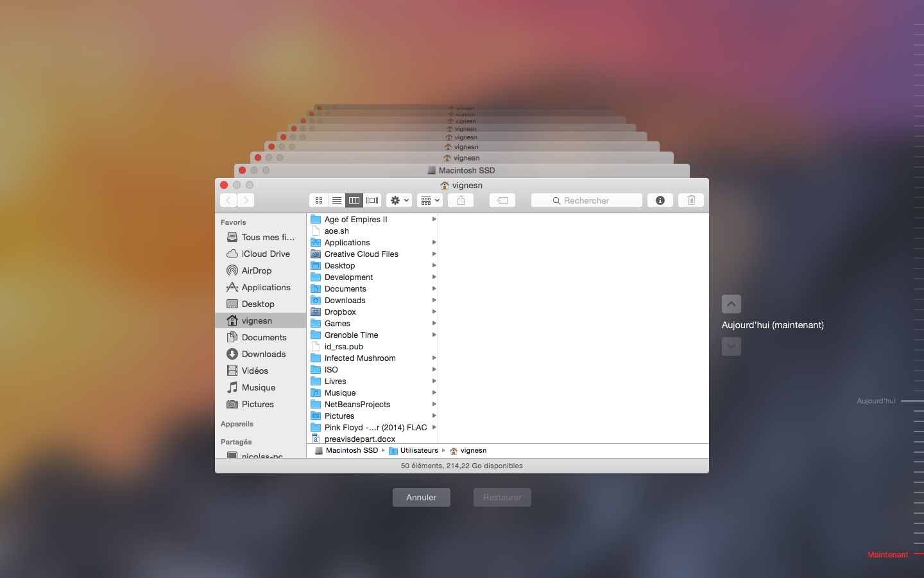Click the Get Info toolbar icon

pos(660,200)
